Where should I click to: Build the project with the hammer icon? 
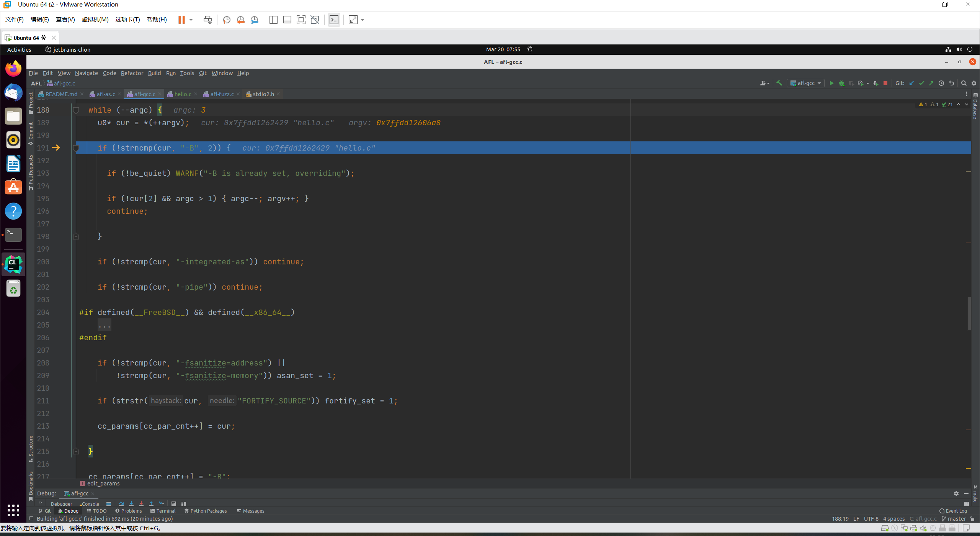[x=779, y=83]
